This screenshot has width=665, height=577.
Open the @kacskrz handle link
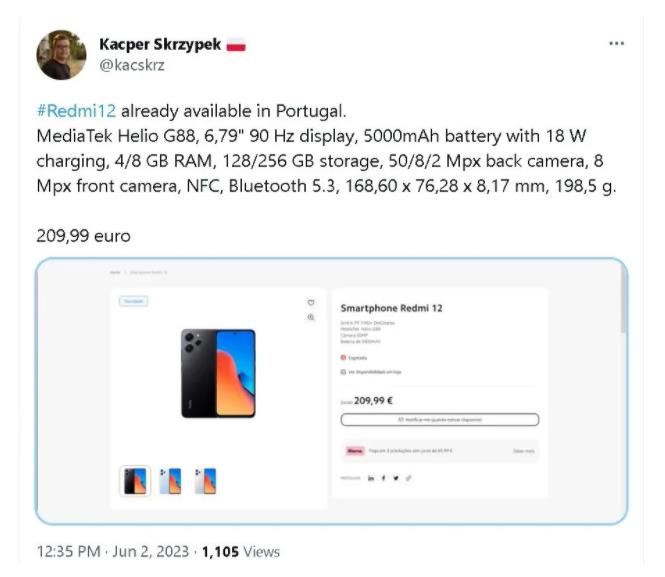tap(132, 65)
